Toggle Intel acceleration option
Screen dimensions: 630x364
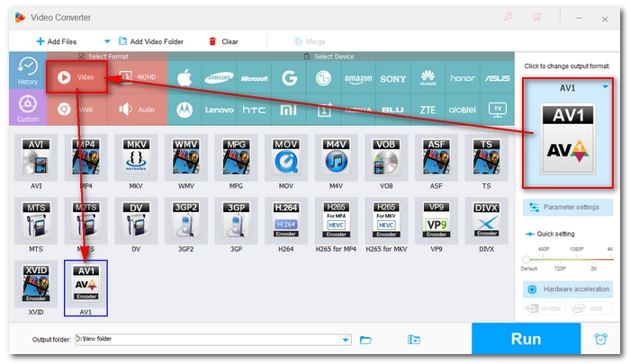tap(591, 308)
